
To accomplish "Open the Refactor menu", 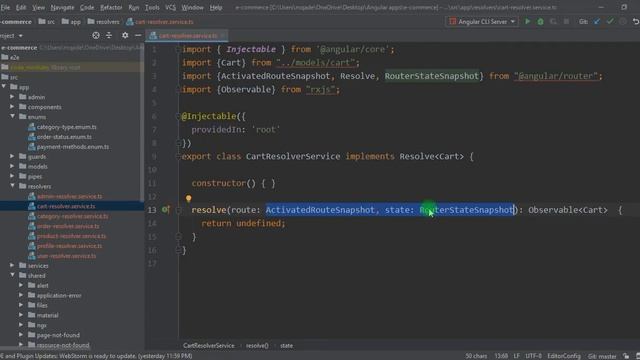I will tap(111, 7).
